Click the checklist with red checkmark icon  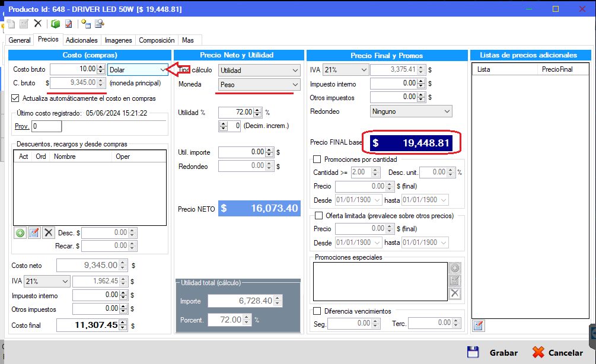[69, 24]
